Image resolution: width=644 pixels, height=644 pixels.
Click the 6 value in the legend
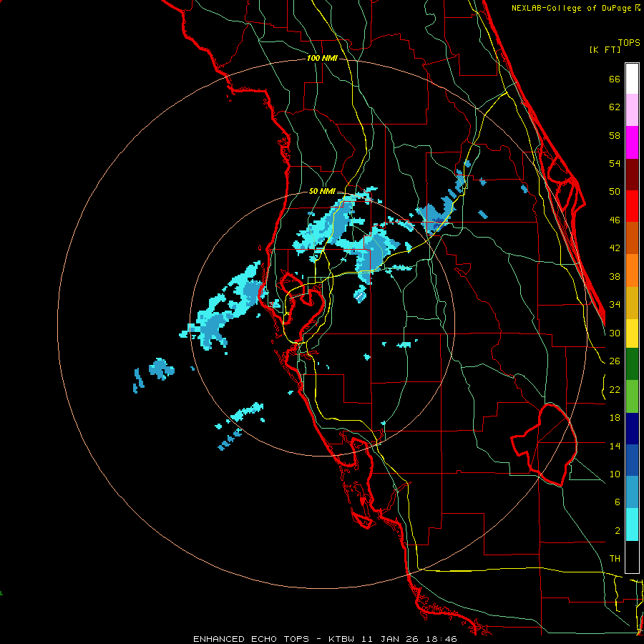click(x=617, y=502)
